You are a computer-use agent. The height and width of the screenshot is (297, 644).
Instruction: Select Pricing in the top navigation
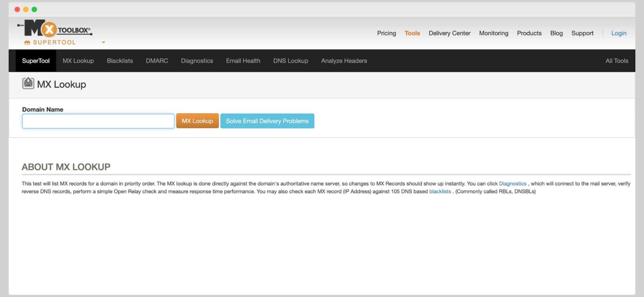(x=386, y=33)
